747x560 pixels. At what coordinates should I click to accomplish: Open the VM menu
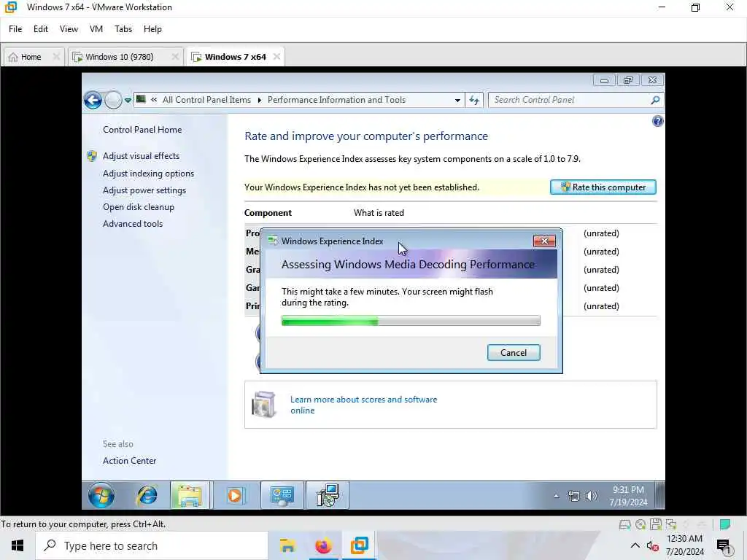pos(96,29)
